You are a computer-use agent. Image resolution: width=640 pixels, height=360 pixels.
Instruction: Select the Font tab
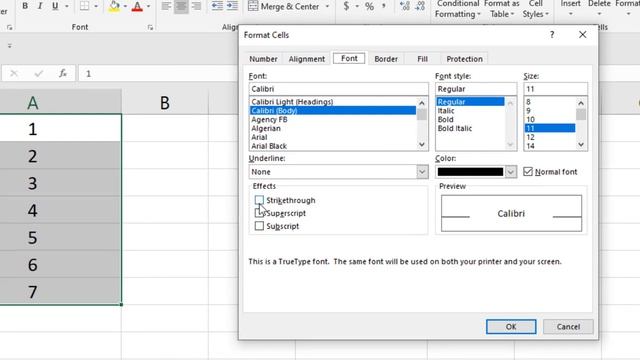click(349, 58)
